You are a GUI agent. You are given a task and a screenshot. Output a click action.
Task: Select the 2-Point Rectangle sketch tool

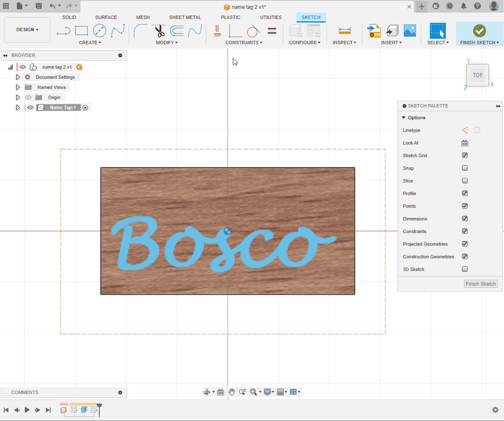pyautogui.click(x=81, y=31)
